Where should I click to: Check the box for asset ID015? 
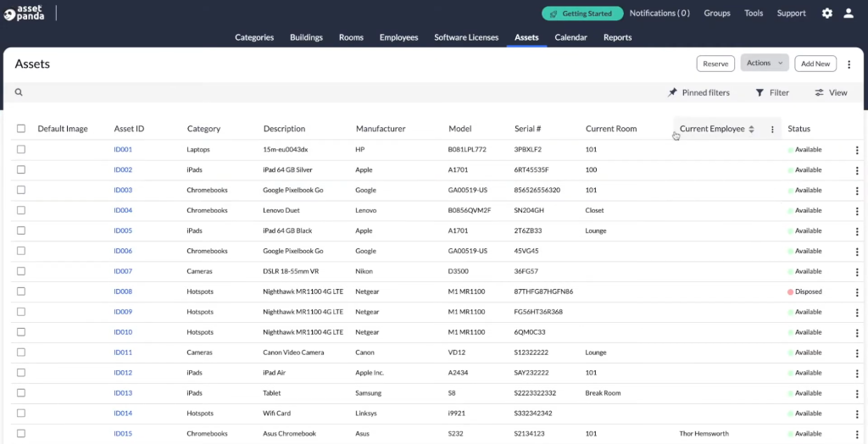coord(21,434)
